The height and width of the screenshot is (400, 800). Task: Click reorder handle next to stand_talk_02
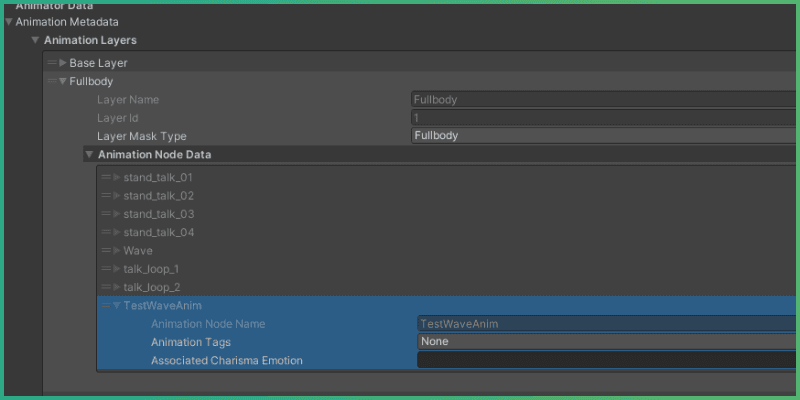106,196
